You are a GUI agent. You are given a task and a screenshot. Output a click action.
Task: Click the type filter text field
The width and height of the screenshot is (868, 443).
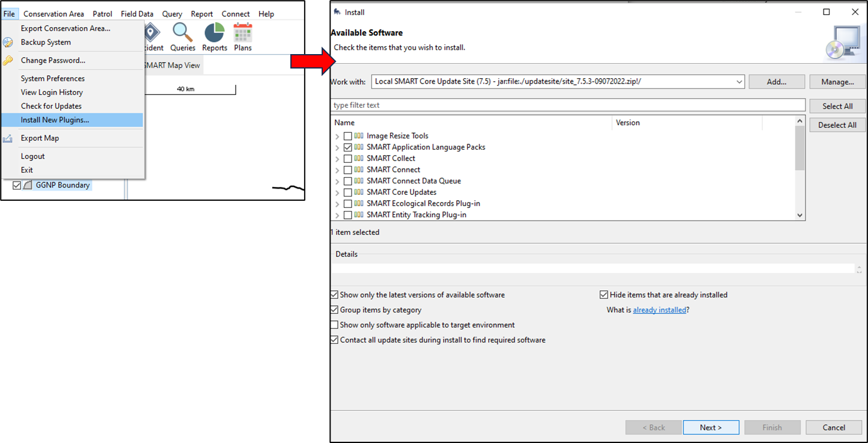pyautogui.click(x=567, y=105)
